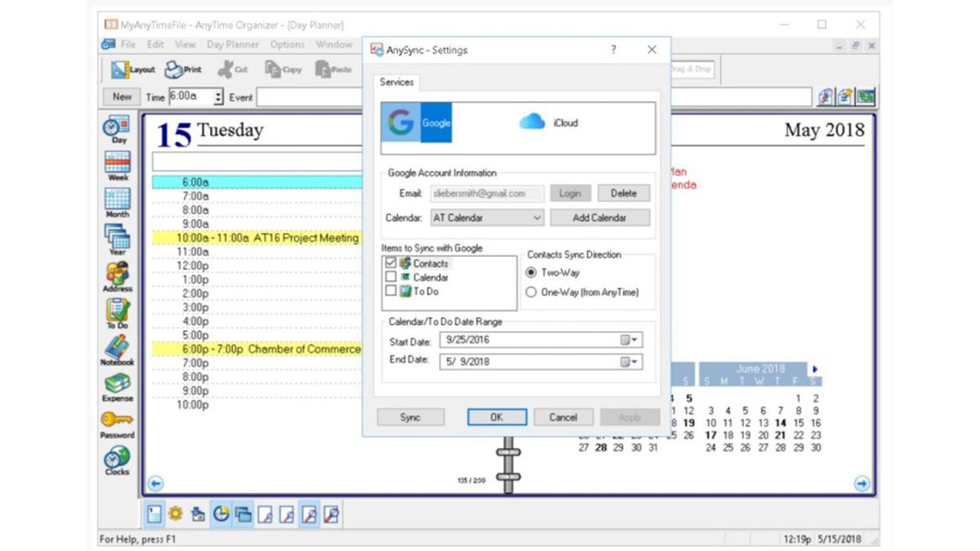The height and width of the screenshot is (551, 980).
Task: Open the Options menu
Action: (x=287, y=45)
